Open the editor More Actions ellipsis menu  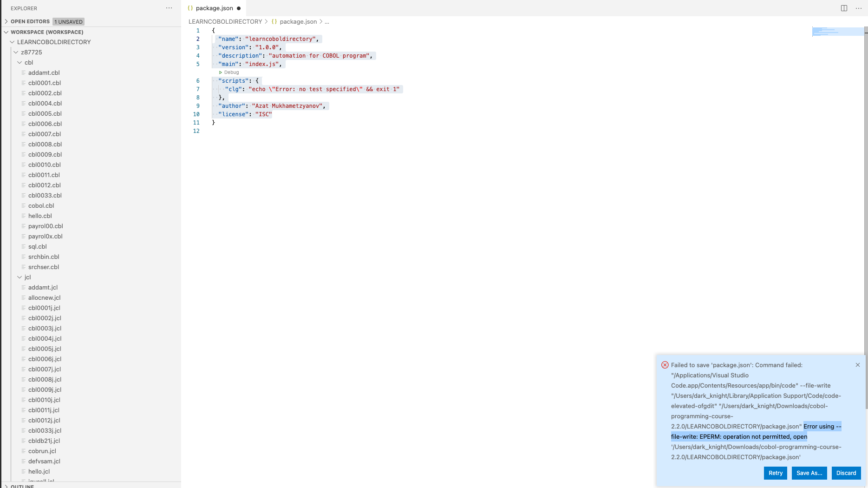point(859,8)
